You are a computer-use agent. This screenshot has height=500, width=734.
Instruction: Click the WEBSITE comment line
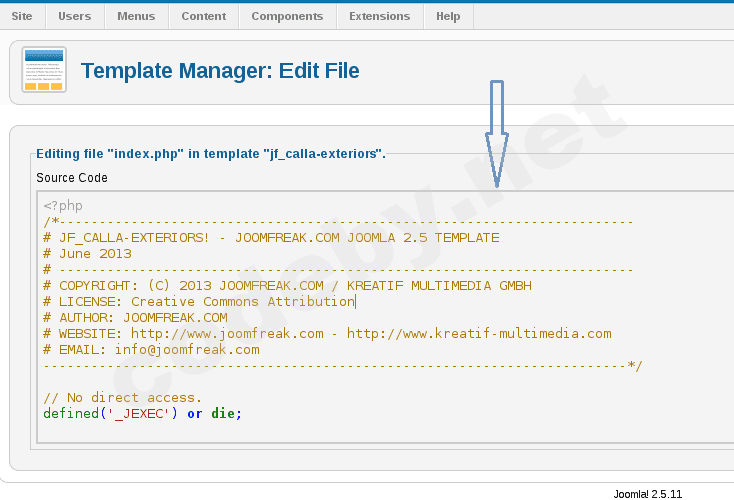point(327,334)
